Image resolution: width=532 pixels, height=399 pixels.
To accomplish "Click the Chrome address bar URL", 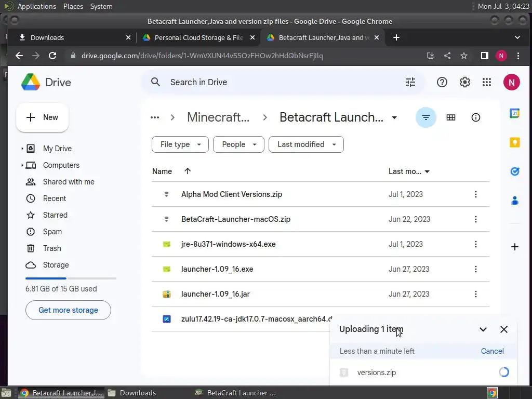I will coord(202,56).
